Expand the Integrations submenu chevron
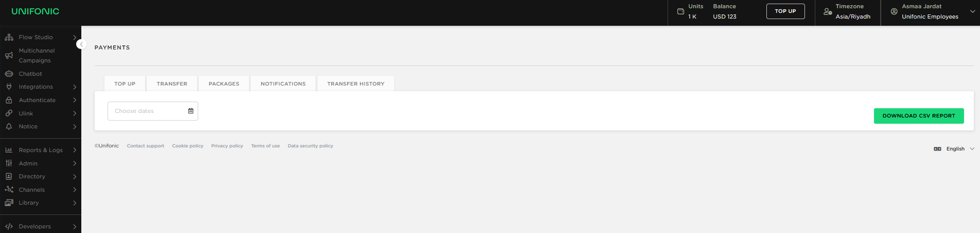The width and height of the screenshot is (980, 233). tap(75, 87)
